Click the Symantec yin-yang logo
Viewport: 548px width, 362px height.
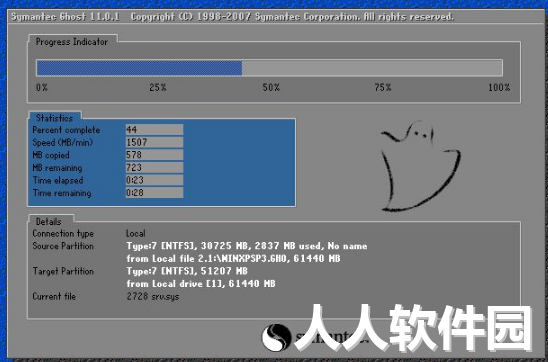pyautogui.click(x=276, y=337)
